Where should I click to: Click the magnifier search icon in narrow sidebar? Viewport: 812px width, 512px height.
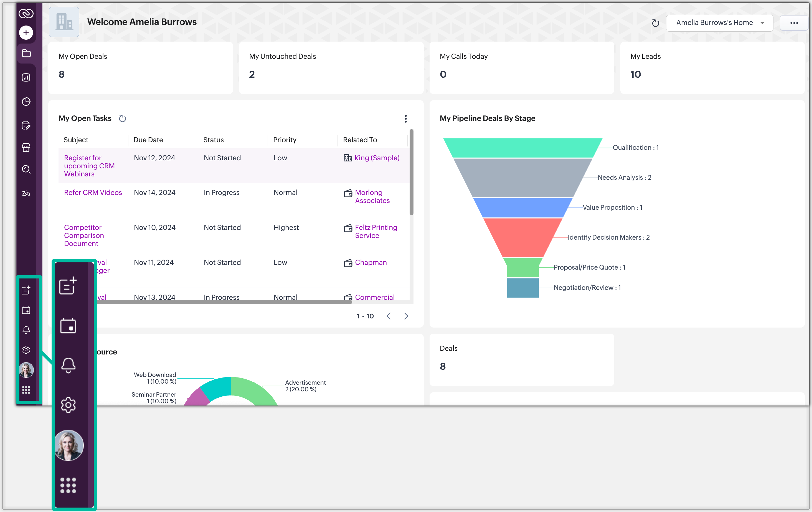tap(26, 169)
